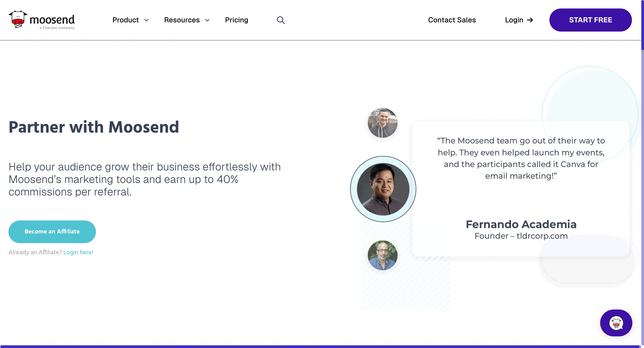Click the page vertical scrollbar thumb
Image resolution: width=644 pixels, height=348 pixels.
(x=642, y=25)
